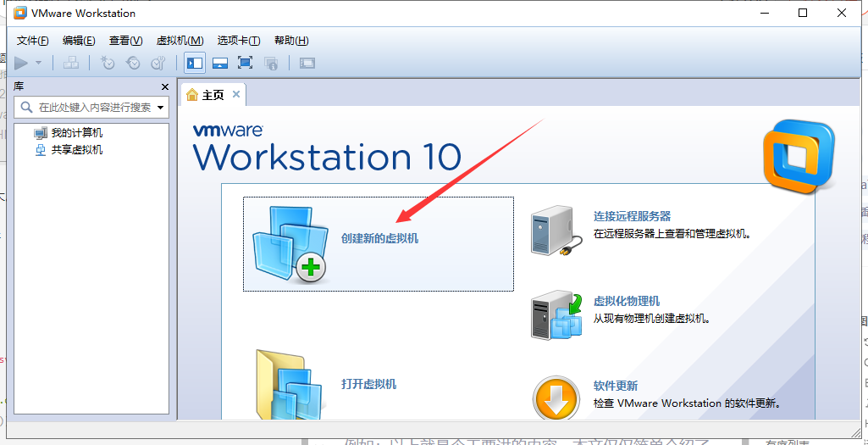Click the 创建新的虚拟机 link
868x445 pixels.
pyautogui.click(x=379, y=239)
